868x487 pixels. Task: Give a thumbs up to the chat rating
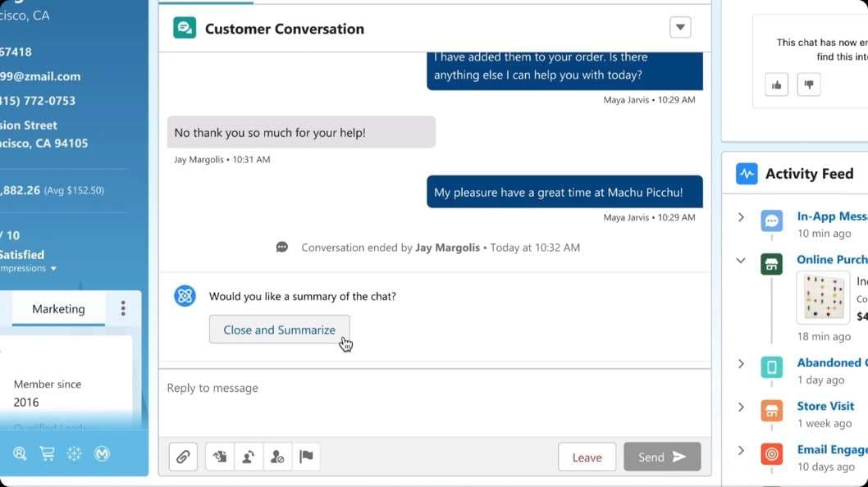776,84
